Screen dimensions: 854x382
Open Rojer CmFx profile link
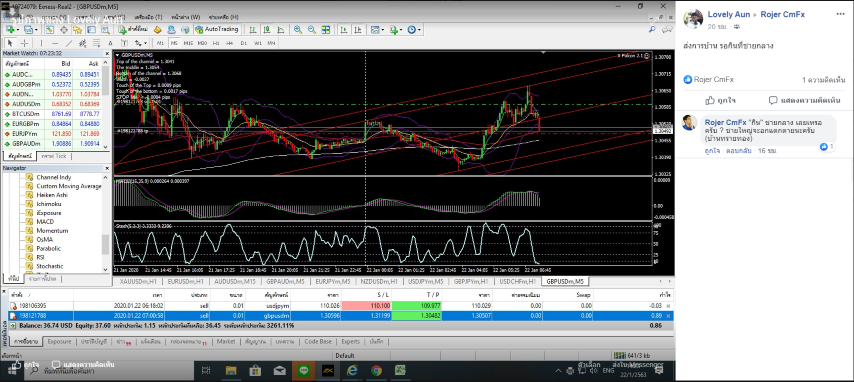pyautogui.click(x=783, y=15)
